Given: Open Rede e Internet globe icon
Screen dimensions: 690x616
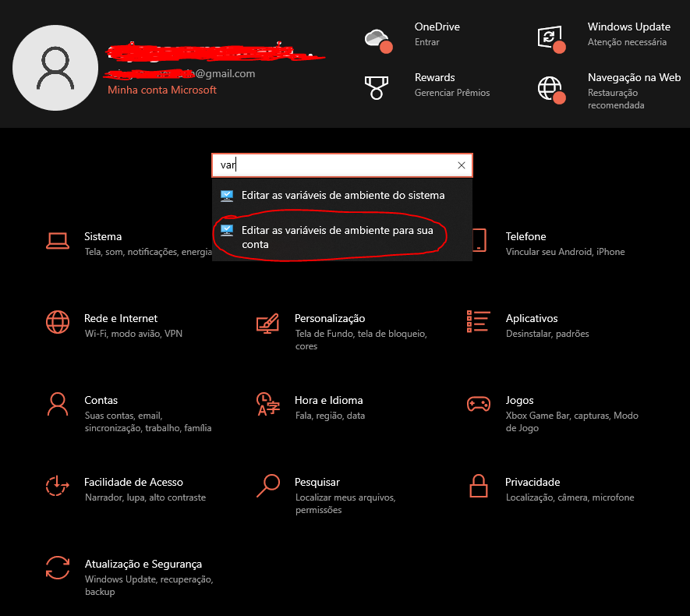Looking at the screenshot, I should click(x=58, y=322).
